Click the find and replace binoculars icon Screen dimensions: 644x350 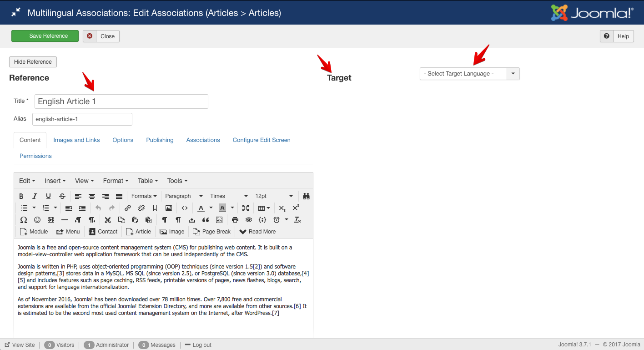[x=306, y=196]
